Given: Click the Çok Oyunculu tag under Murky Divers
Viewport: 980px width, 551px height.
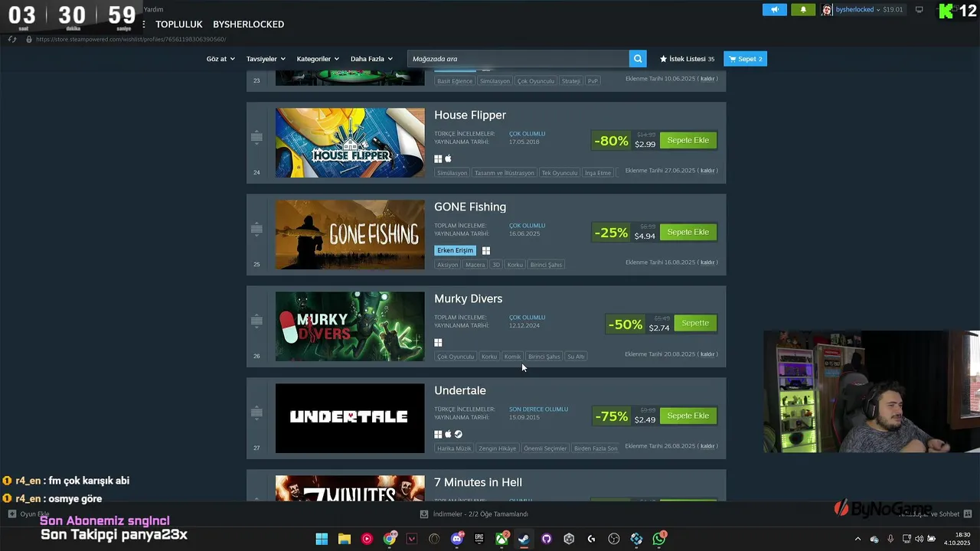Looking at the screenshot, I should coord(456,357).
